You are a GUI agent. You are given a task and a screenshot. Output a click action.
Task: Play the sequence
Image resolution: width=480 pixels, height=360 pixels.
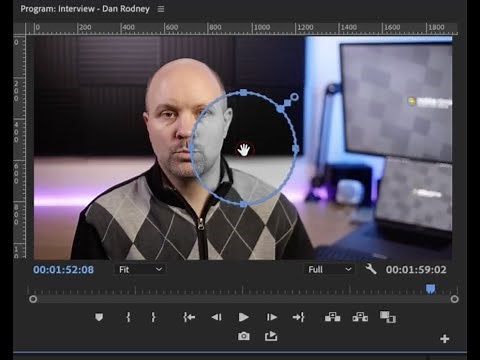coord(244,317)
